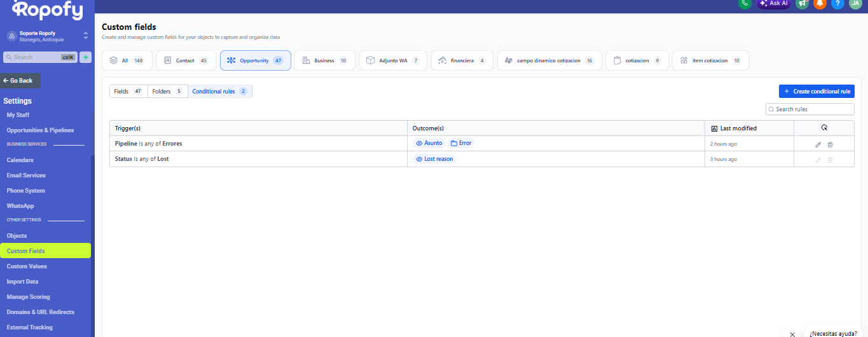This screenshot has height=337, width=868.
Task: Click the 3 hours ago timestamp
Action: click(724, 160)
